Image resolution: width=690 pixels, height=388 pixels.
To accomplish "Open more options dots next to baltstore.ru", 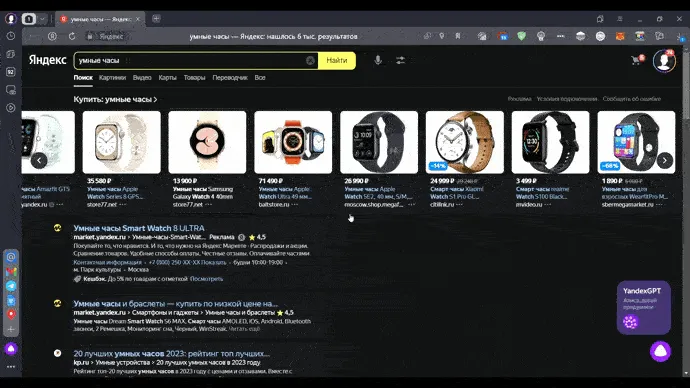I will click(294, 204).
